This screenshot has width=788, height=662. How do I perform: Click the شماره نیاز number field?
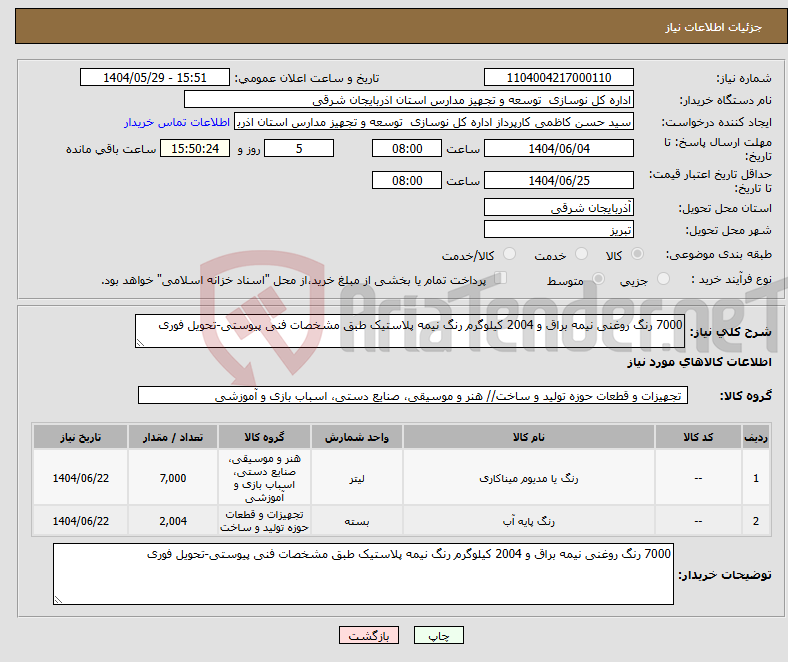tap(558, 78)
